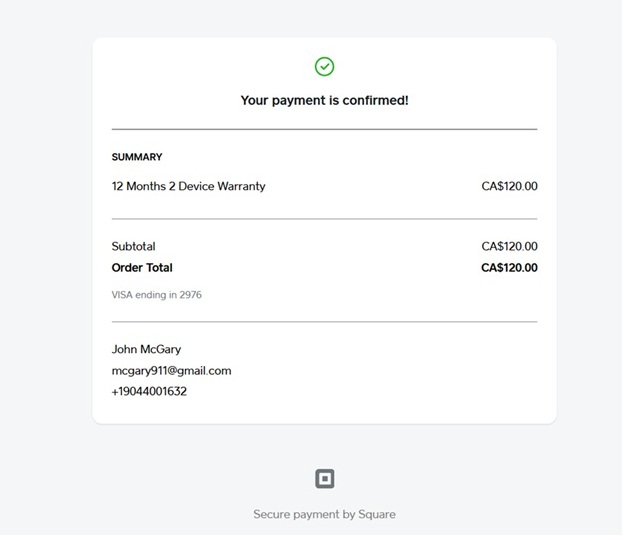Click the divider line above John McGary
Image resolution: width=624 pixels, height=540 pixels.
tap(324, 322)
